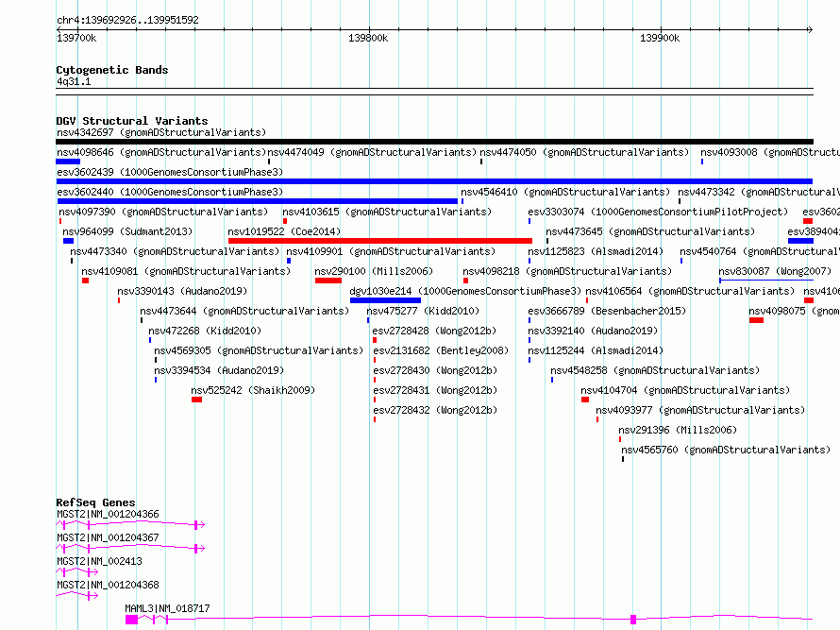The width and height of the screenshot is (840, 630).
Task: Open esv3666789 (Besenbacher2015) label
Action: [607, 311]
